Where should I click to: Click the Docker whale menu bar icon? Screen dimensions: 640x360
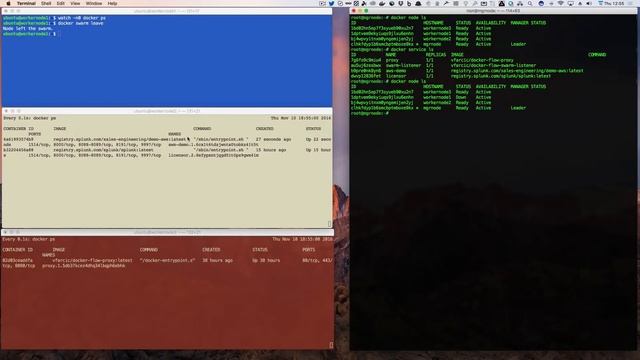(x=382, y=3)
